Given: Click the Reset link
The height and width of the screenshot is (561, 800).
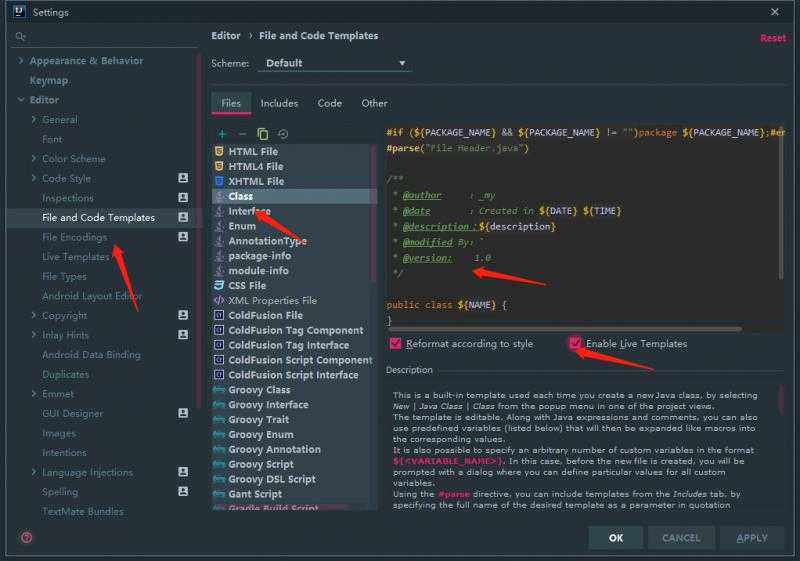Looking at the screenshot, I should tap(773, 38).
